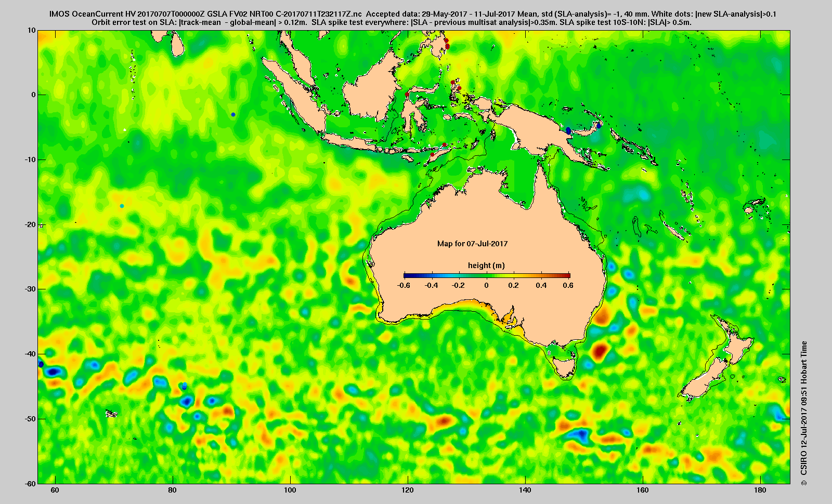Click the '-0.6' colorbar tick label
Screen dimensions: 832x504
tap(404, 285)
